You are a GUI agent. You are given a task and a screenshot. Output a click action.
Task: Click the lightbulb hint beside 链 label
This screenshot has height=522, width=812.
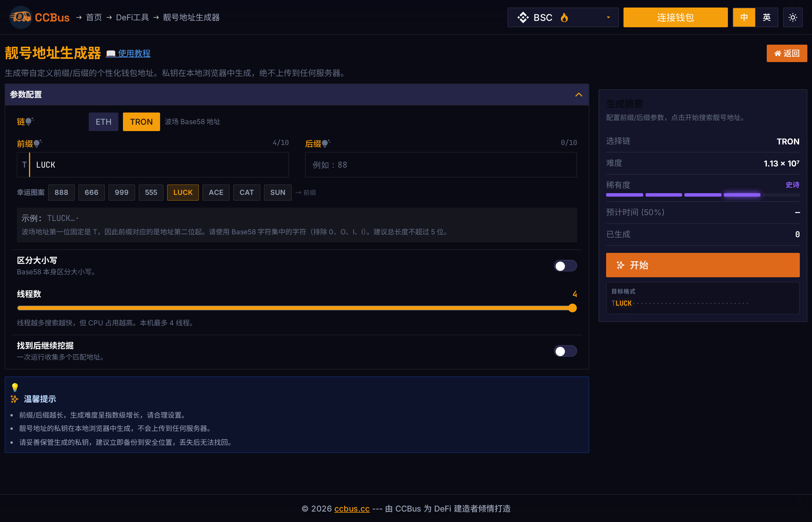(x=30, y=121)
